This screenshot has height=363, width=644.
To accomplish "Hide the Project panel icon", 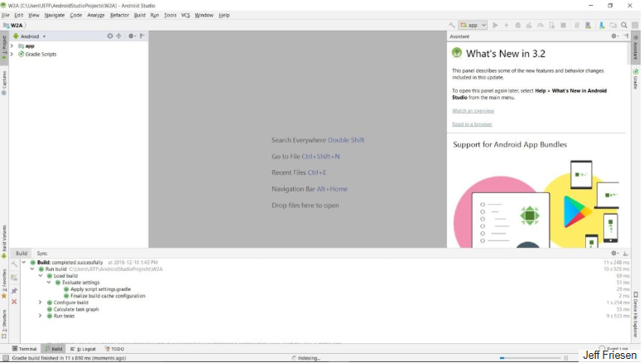I will pos(142,36).
